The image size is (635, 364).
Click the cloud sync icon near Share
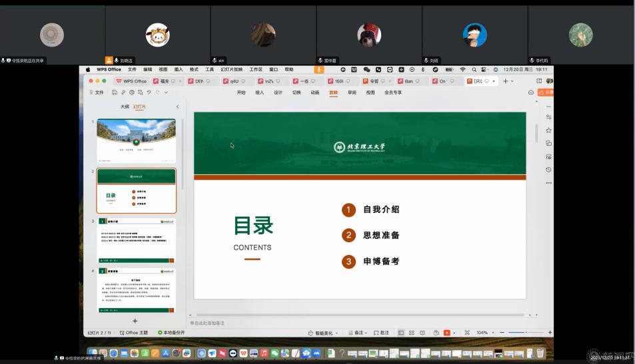[x=531, y=92]
